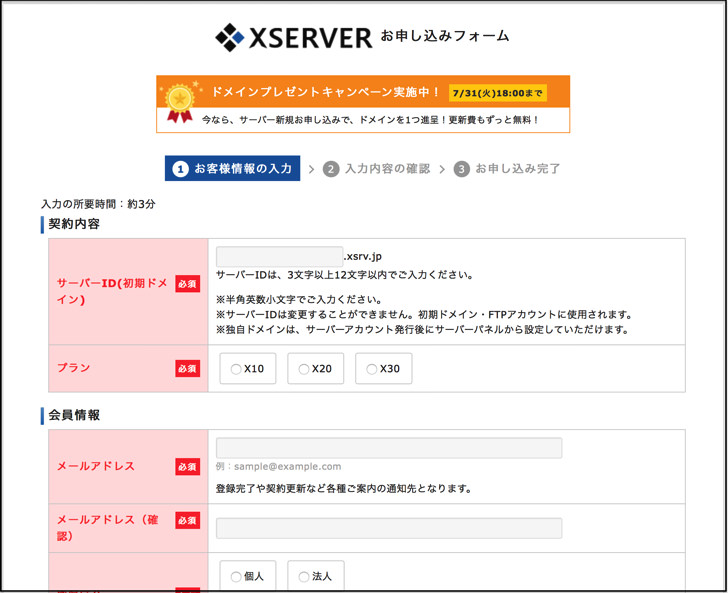This screenshot has height=593, width=728.
Task: Click the server ID input field
Action: pyautogui.click(x=280, y=256)
